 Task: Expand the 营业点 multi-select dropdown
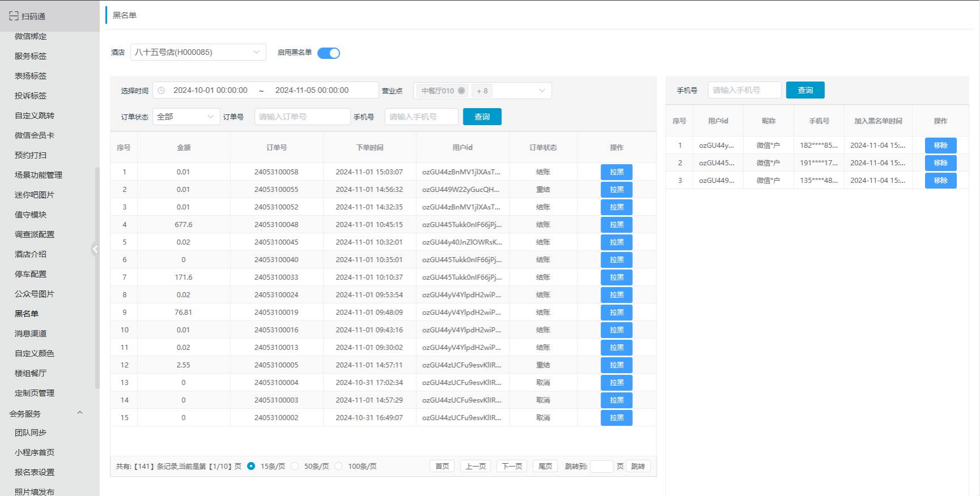(541, 91)
